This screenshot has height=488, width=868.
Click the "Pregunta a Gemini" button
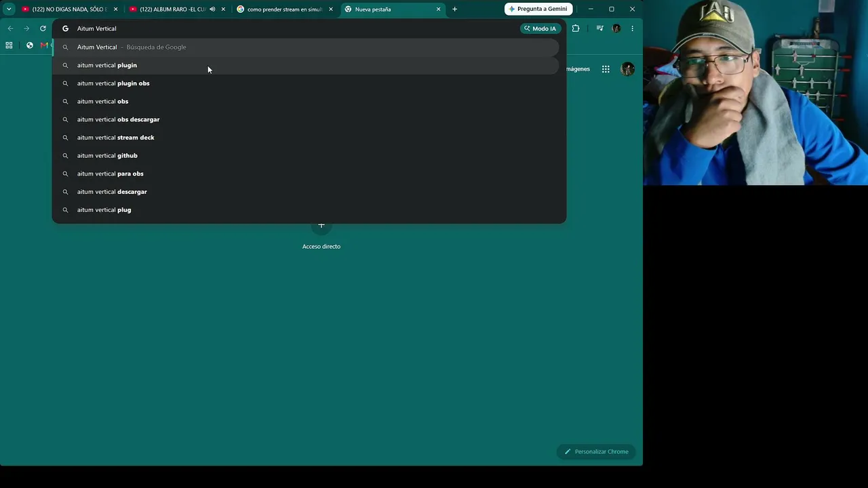[x=538, y=9]
